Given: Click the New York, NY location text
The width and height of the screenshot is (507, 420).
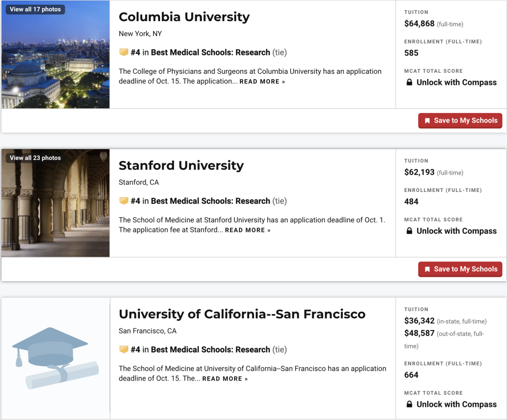Looking at the screenshot, I should pyautogui.click(x=140, y=34).
